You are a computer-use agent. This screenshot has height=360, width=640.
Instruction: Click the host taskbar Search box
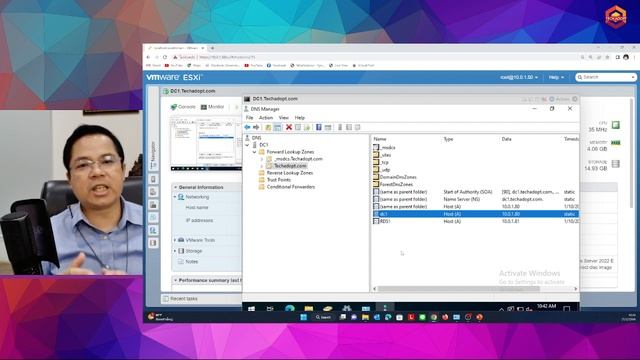tap(323, 317)
